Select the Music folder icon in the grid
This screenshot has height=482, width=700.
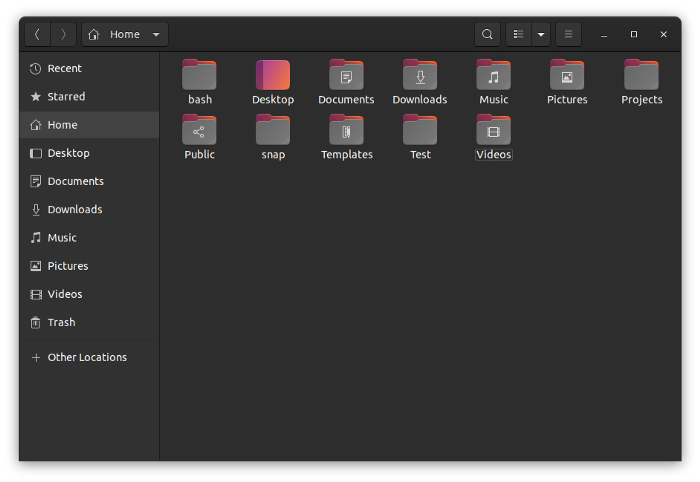click(x=493, y=75)
